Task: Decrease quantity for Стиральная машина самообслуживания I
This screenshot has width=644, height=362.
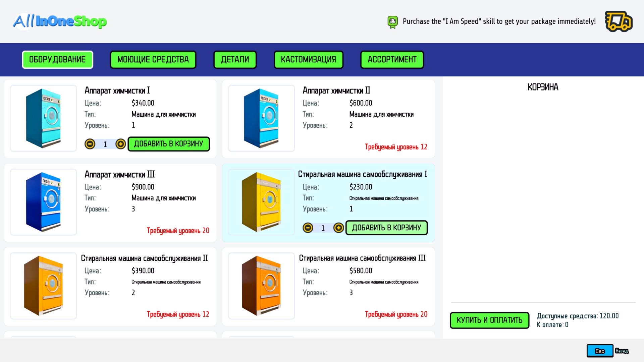Action: 308,228
